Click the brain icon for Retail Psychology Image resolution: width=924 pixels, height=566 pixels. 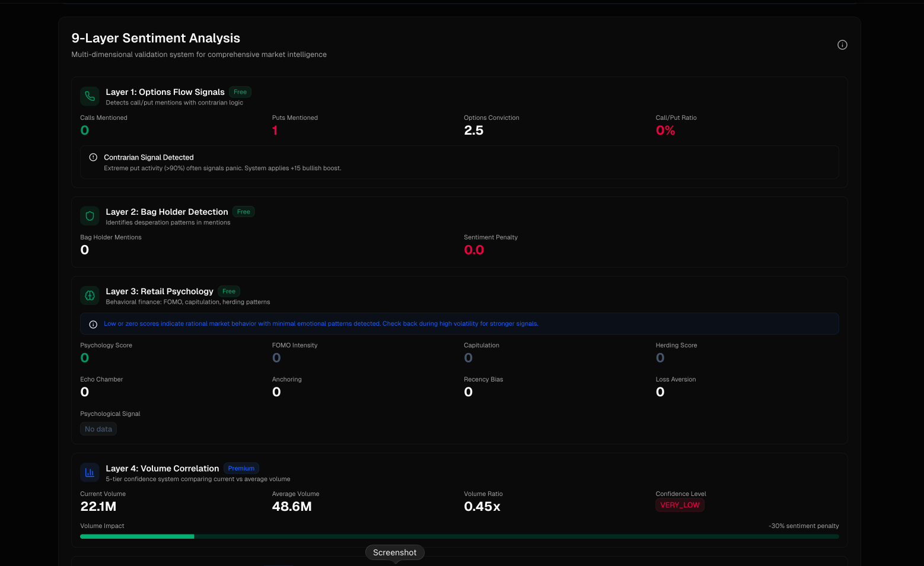pyautogui.click(x=90, y=295)
